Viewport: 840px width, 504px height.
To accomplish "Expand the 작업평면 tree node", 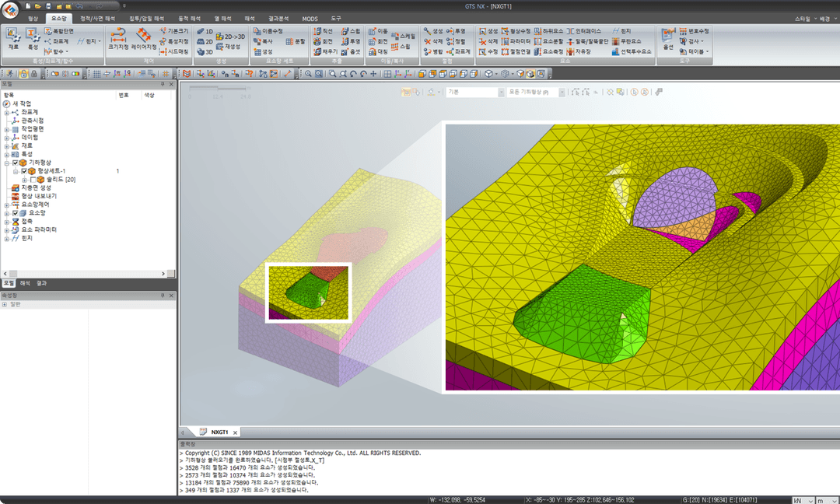I will (6, 129).
